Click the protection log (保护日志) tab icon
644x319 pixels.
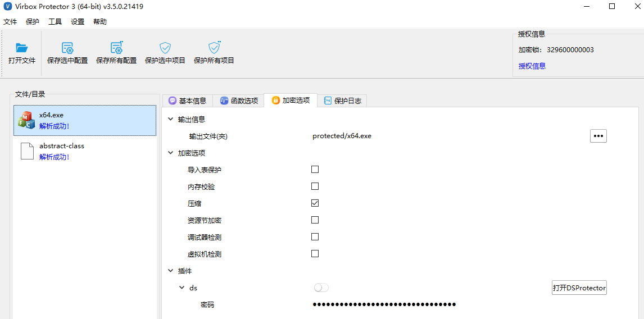328,101
